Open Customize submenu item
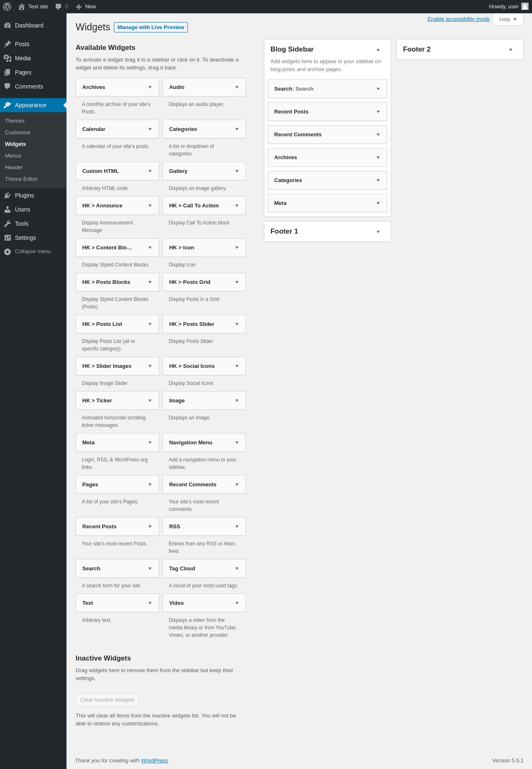Screen dimensions: 532x769 point(17,133)
